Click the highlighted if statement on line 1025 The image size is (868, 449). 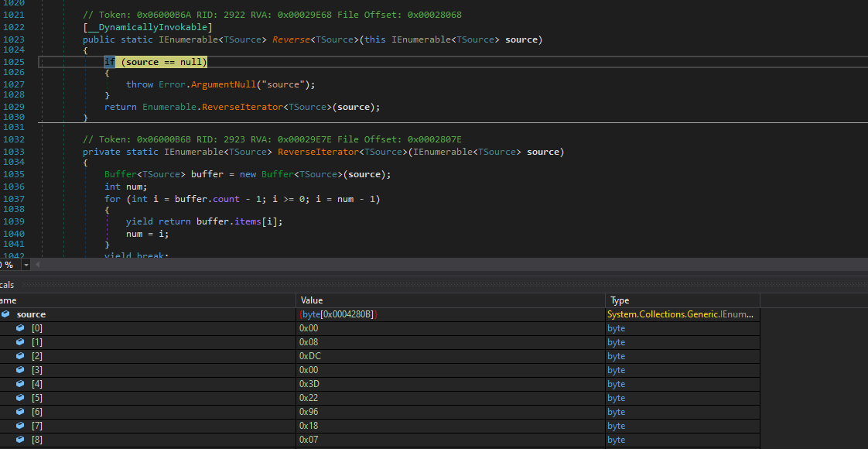pos(155,62)
